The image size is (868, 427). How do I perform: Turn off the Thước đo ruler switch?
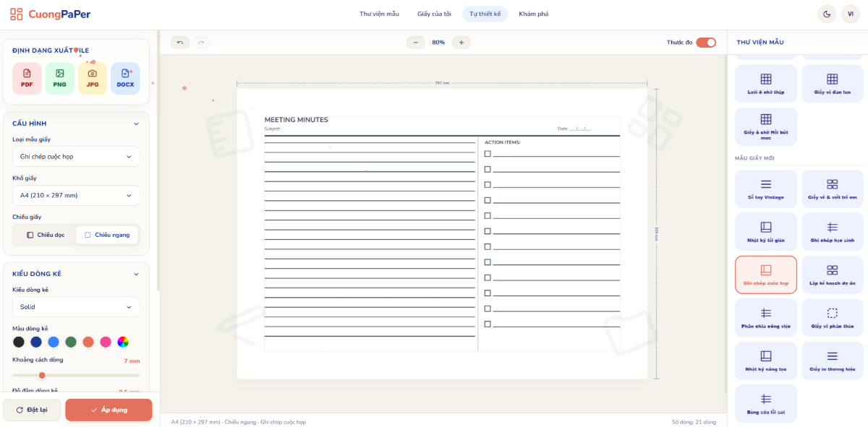706,43
